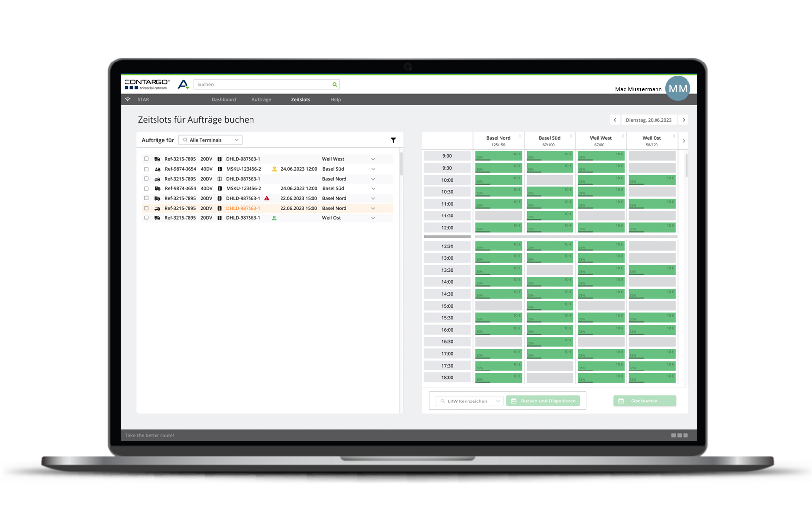The height and width of the screenshot is (524, 812).
Task: Click the filter funnel icon above orders list
Action: pyautogui.click(x=393, y=140)
